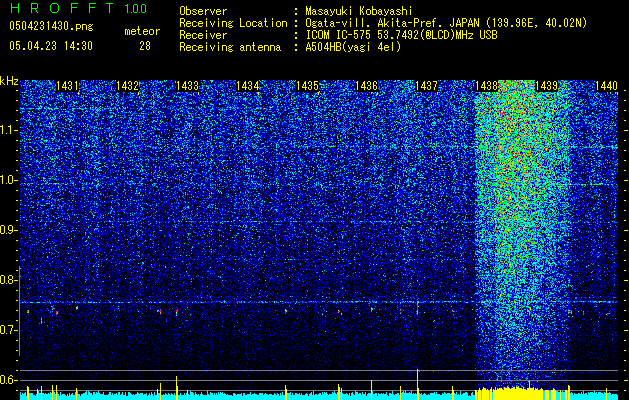The height and width of the screenshot is (400, 629).
Task: Click the meteor count value 28
Action: [x=145, y=46]
